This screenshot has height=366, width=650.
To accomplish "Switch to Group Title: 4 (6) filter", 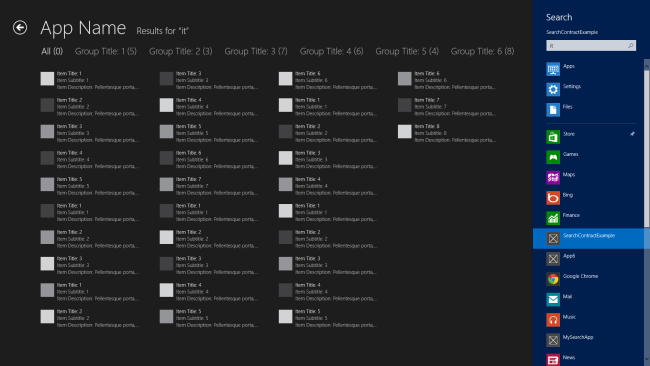I will point(331,51).
